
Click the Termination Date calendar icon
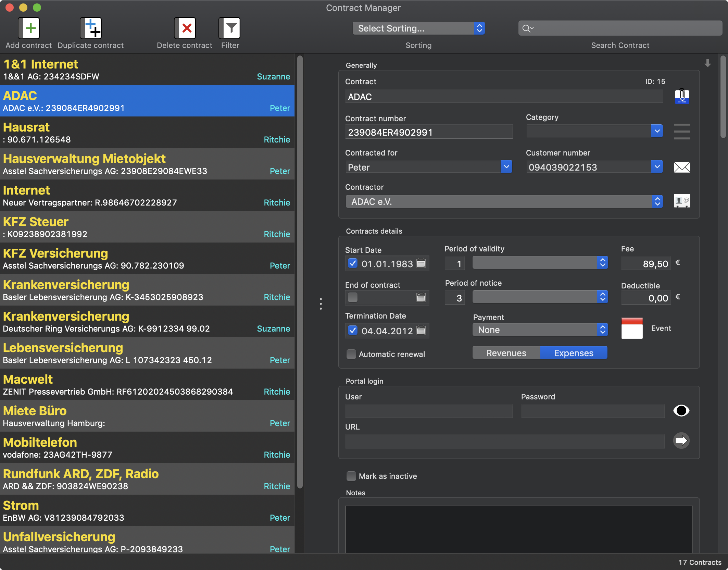pyautogui.click(x=421, y=331)
